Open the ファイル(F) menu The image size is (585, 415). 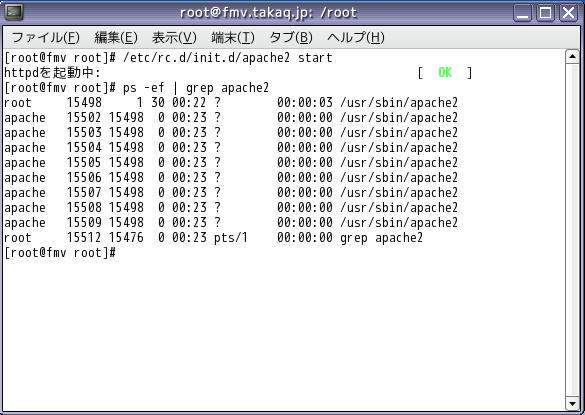(46, 37)
